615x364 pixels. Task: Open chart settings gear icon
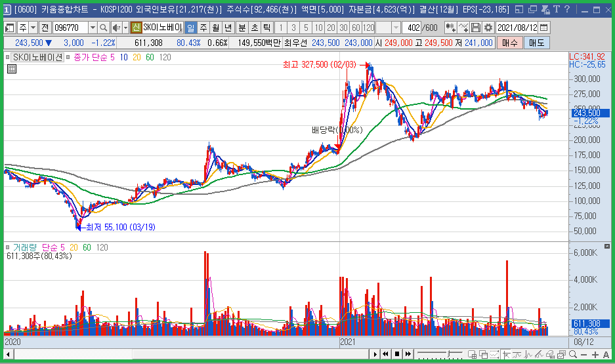click(x=488, y=28)
